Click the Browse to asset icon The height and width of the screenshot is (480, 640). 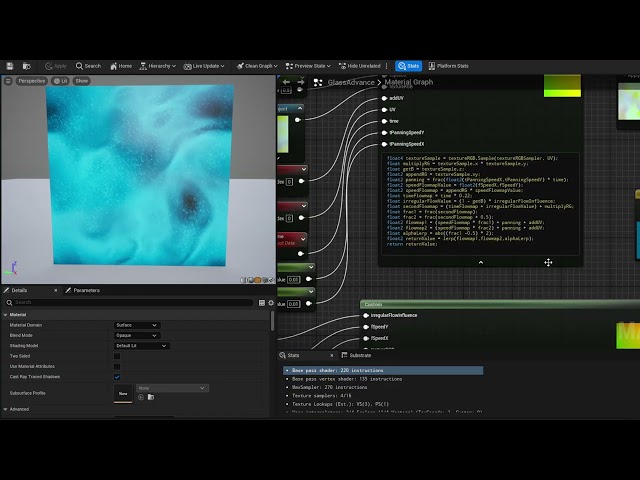27,66
